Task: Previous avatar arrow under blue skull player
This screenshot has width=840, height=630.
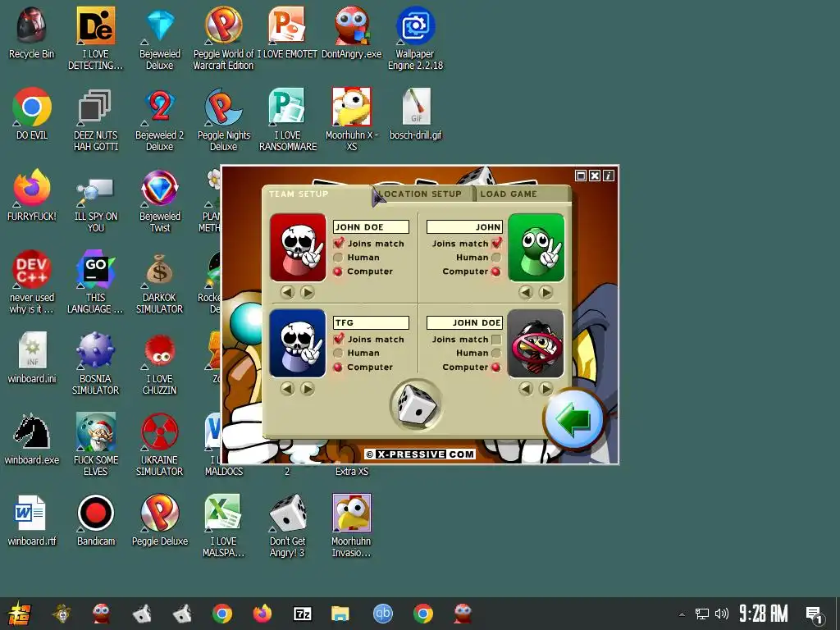Action: click(288, 388)
